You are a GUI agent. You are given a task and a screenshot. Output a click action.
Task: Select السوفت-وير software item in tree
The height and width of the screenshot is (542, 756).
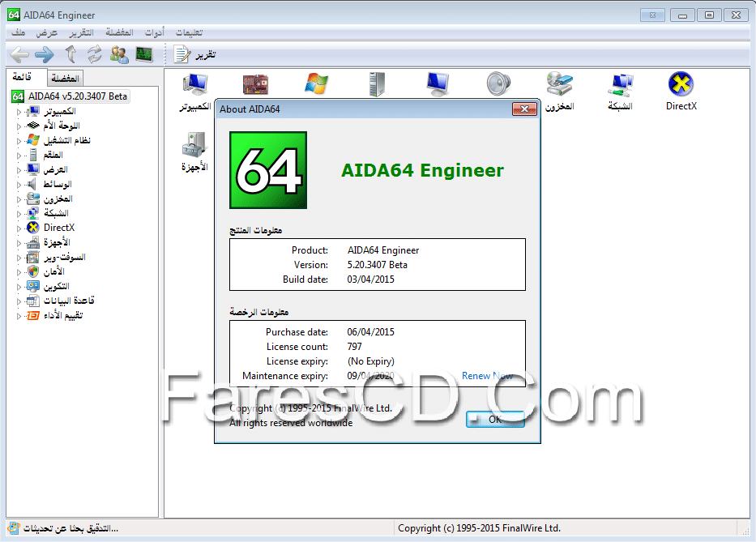point(65,257)
